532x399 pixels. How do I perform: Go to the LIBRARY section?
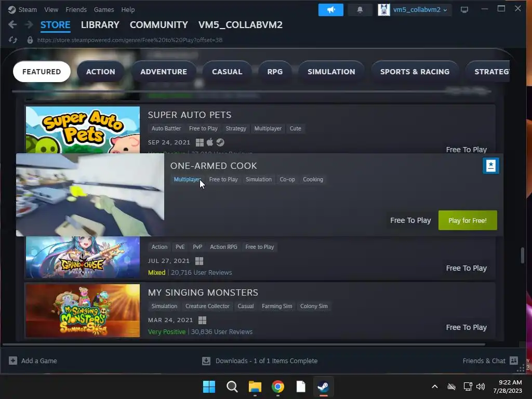pos(100,25)
